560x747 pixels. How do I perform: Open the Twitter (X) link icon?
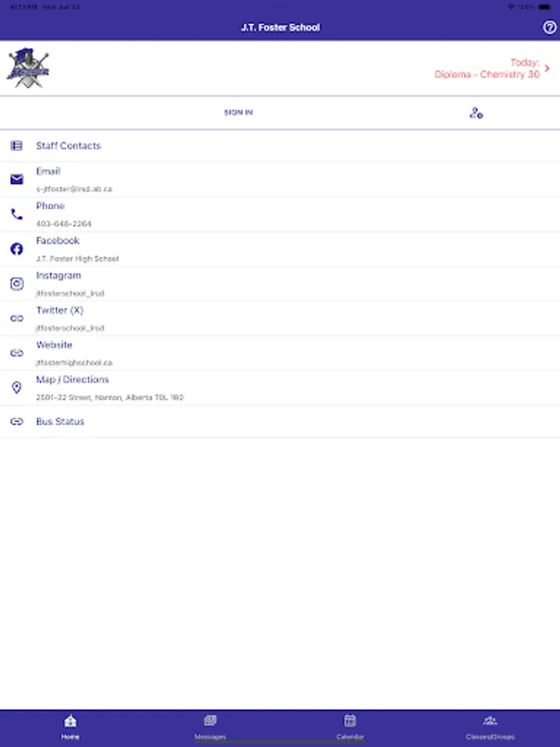[17, 317]
